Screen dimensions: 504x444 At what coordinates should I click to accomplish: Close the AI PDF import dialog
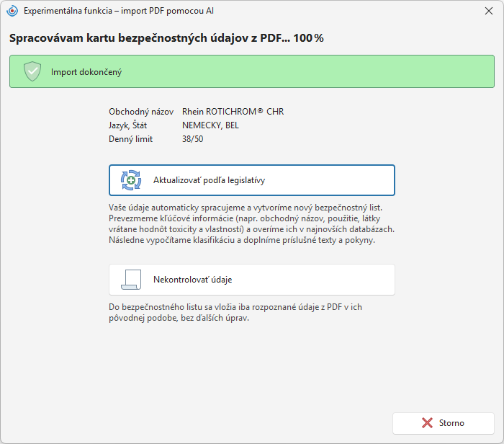tap(489, 11)
